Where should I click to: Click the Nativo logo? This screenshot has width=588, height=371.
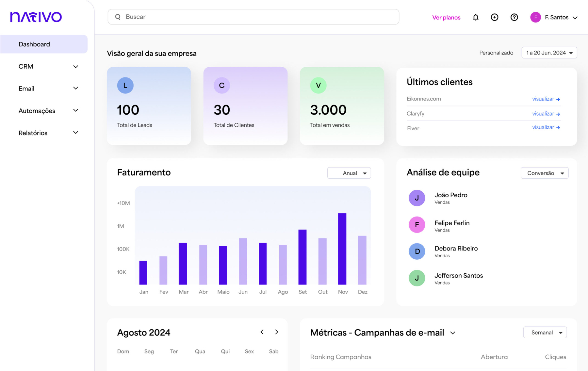[x=36, y=17]
